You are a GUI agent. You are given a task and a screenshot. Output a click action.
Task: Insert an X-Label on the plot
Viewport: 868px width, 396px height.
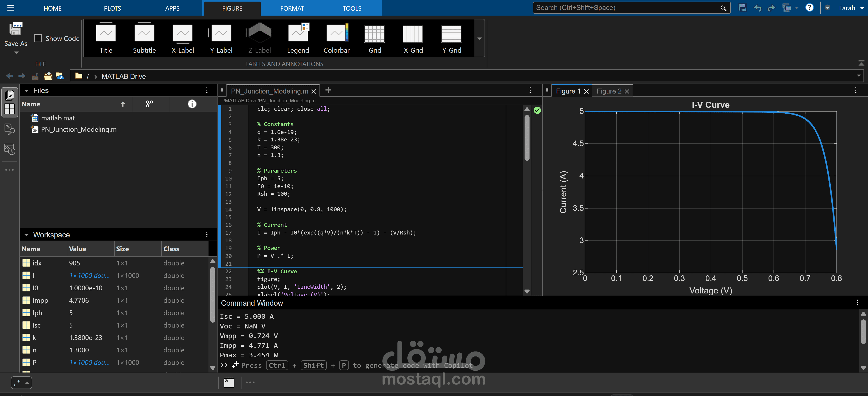click(x=183, y=38)
